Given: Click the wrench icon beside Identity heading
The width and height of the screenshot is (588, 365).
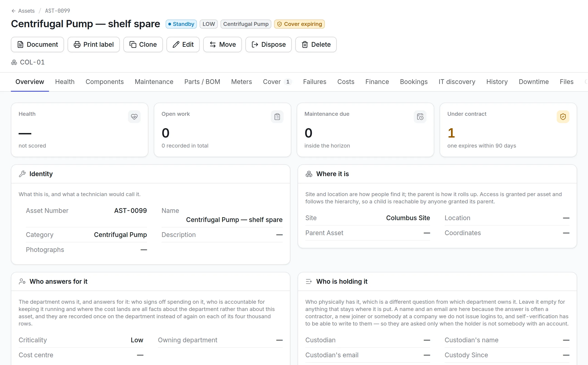Looking at the screenshot, I should coord(22,174).
